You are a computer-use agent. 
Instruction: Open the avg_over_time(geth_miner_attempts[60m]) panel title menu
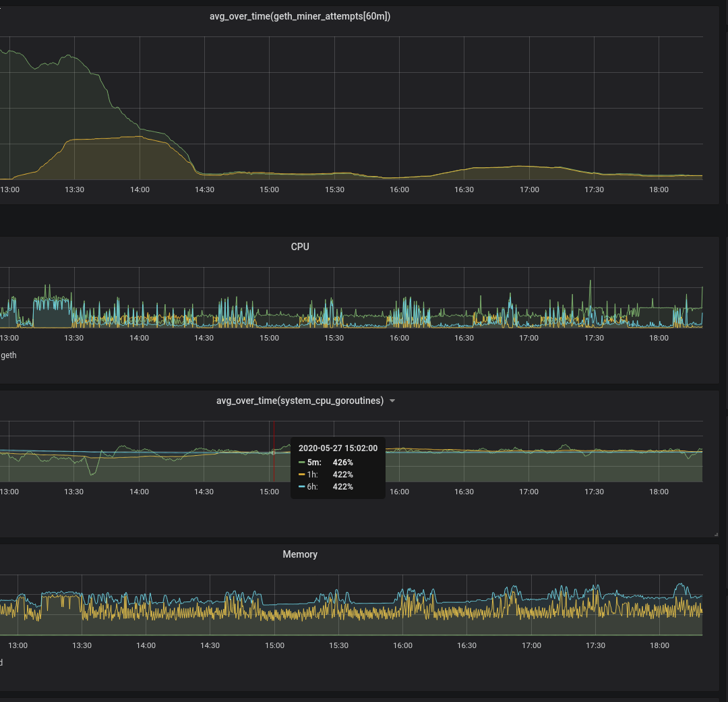(300, 16)
